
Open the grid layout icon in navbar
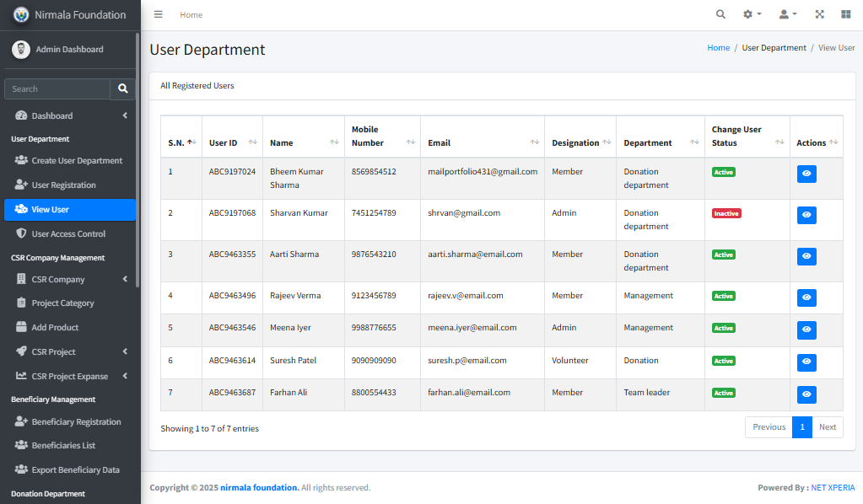(845, 14)
